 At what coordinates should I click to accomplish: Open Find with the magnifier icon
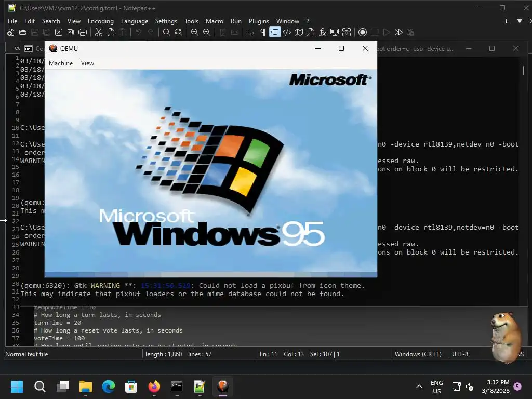pos(167,32)
